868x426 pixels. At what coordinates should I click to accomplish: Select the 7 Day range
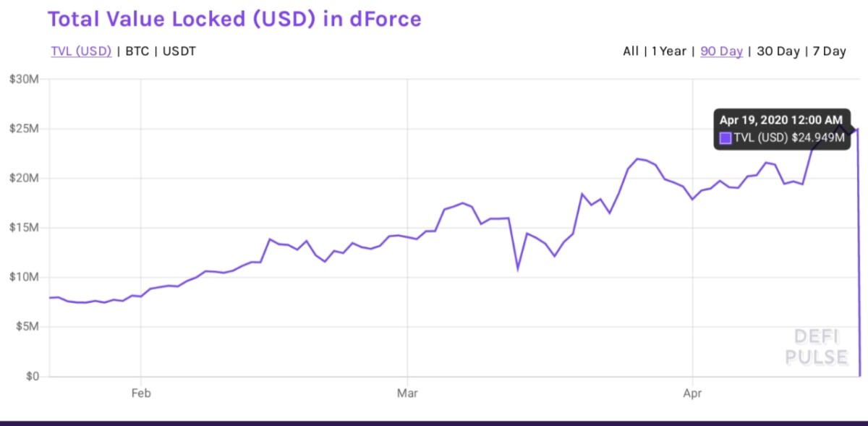click(x=828, y=51)
